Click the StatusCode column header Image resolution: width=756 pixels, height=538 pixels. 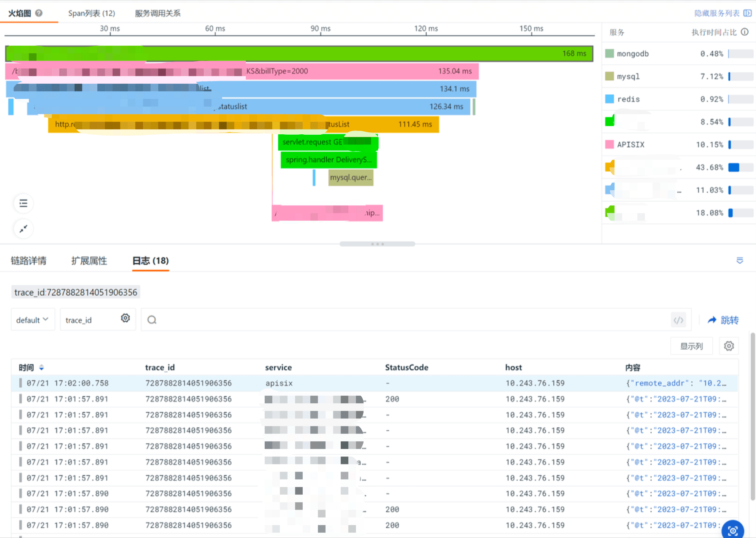[407, 368]
